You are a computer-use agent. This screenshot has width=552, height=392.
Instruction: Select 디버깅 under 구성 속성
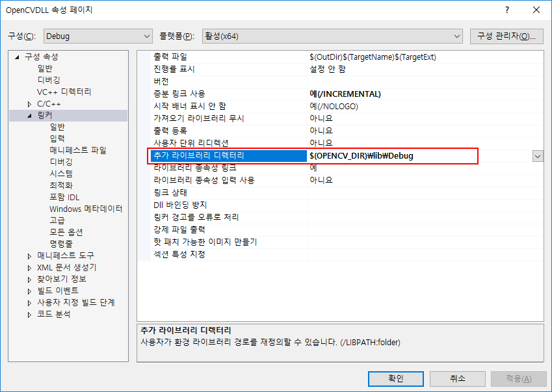[x=49, y=80]
